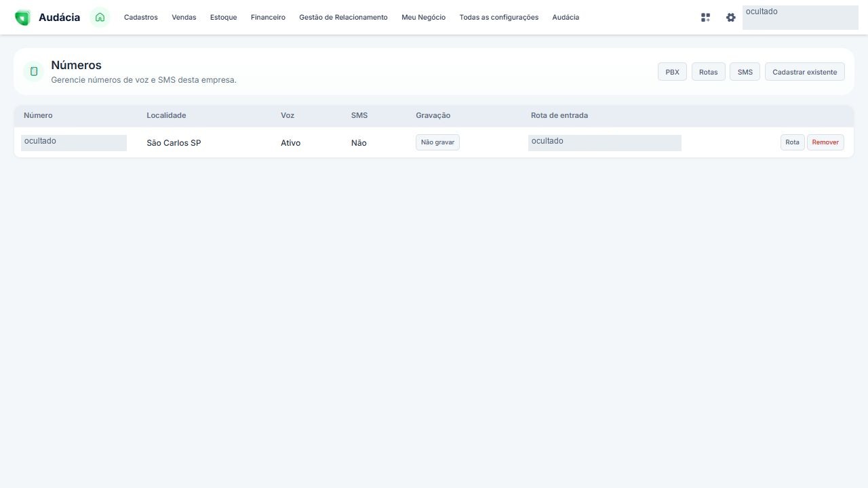Click the Números page title
Viewport: 868px width, 488px height.
[76, 65]
